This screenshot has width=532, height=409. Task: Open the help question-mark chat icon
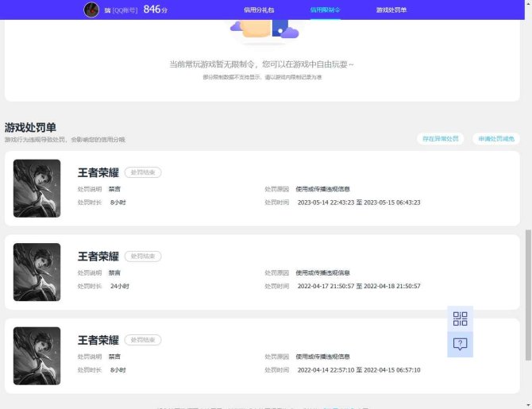(x=460, y=344)
